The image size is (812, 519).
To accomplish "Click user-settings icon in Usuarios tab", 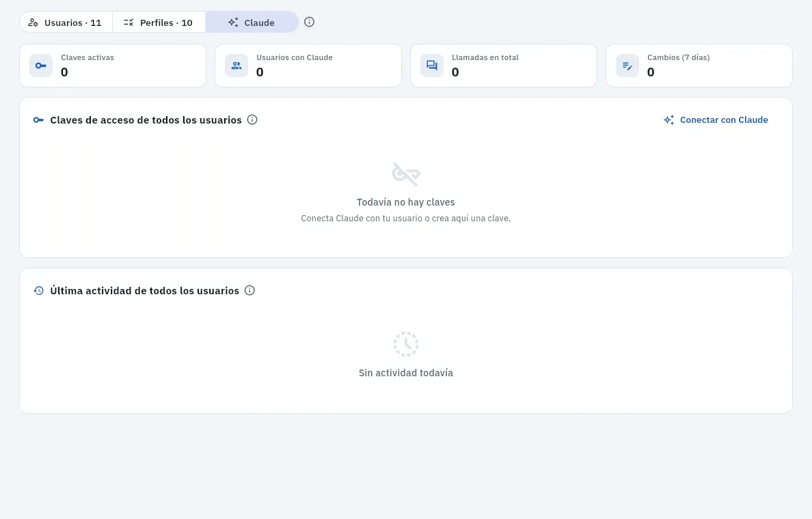I will click(33, 23).
